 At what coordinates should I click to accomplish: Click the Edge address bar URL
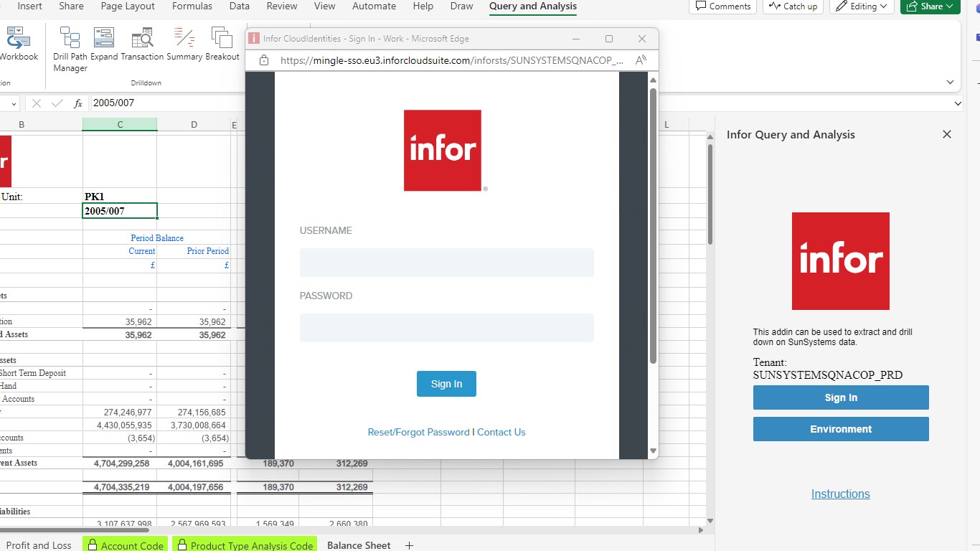(x=452, y=60)
